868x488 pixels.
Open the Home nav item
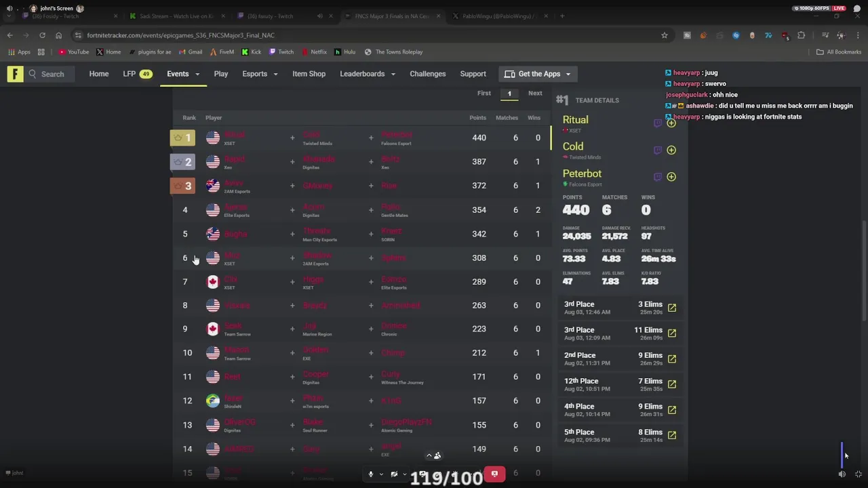tap(99, 74)
